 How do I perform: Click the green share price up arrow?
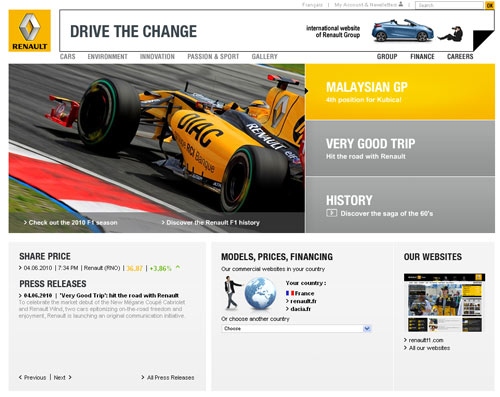tap(178, 267)
